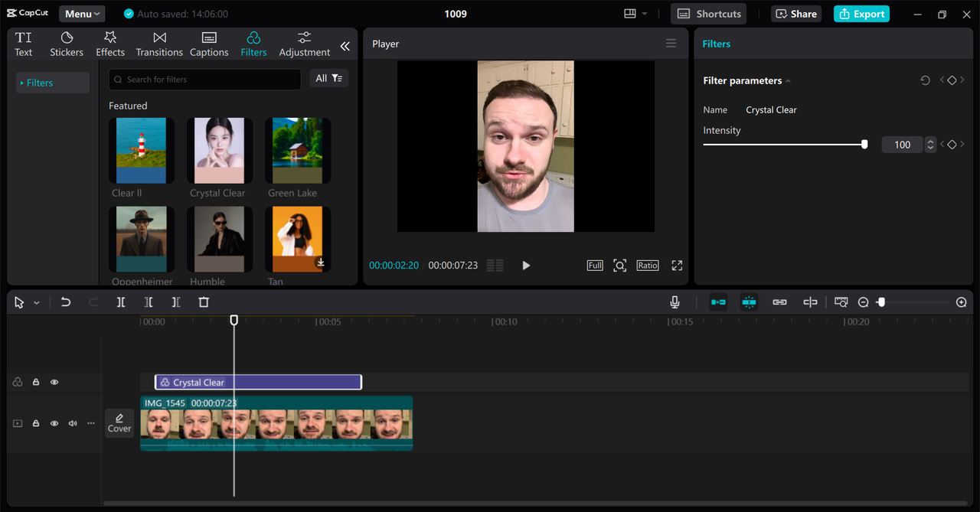Add keyframe for Filter parameters
Image resolution: width=980 pixels, height=512 pixels.
(x=952, y=80)
